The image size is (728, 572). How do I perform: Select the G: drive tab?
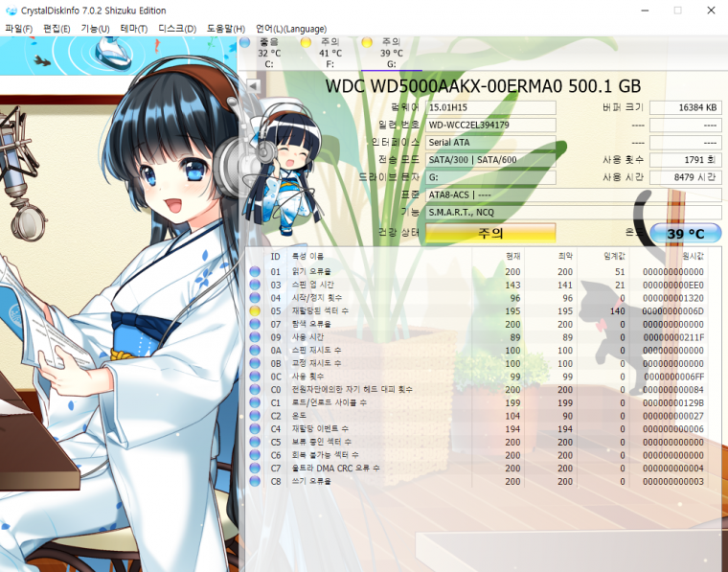pyautogui.click(x=392, y=54)
